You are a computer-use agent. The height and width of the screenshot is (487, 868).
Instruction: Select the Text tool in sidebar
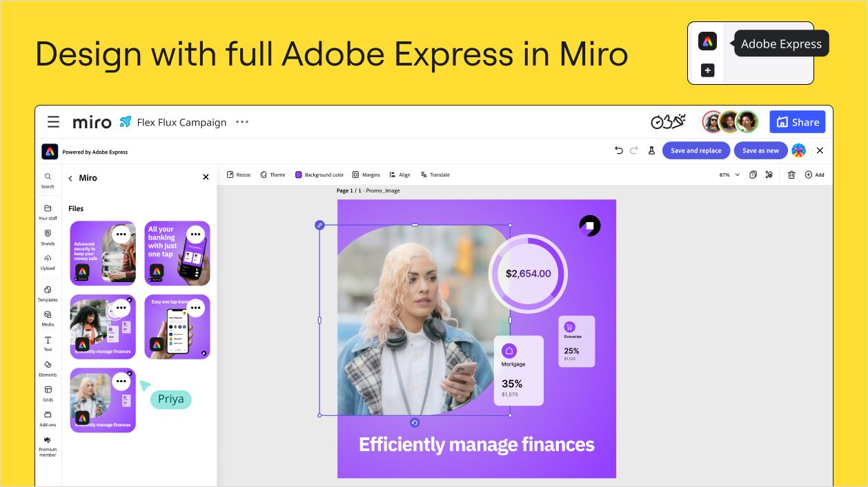[48, 344]
